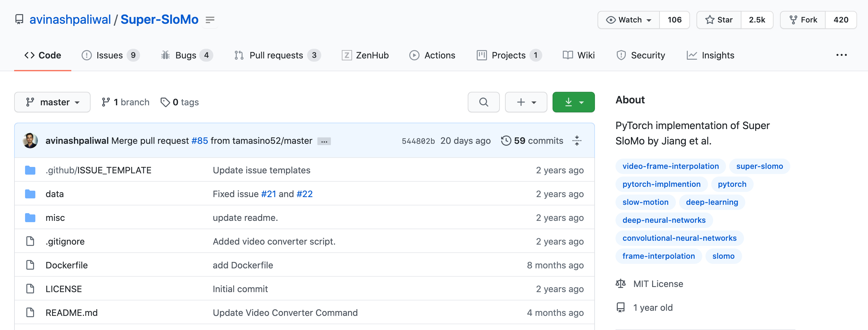The width and height of the screenshot is (868, 330).
Task: Click the collapse icon next to commits
Action: [577, 141]
